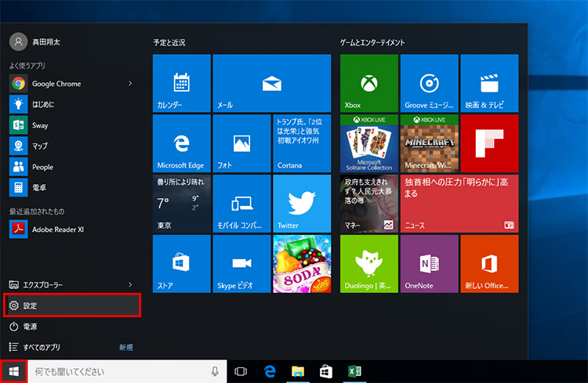Launch the OneNote tile
Image resolution: width=588 pixels, height=383 pixels.
pyautogui.click(x=429, y=264)
